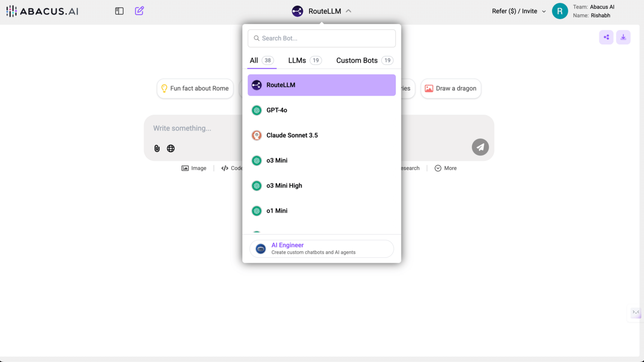The image size is (644, 362).
Task: Toggle web search globe icon
Action: coord(171,149)
